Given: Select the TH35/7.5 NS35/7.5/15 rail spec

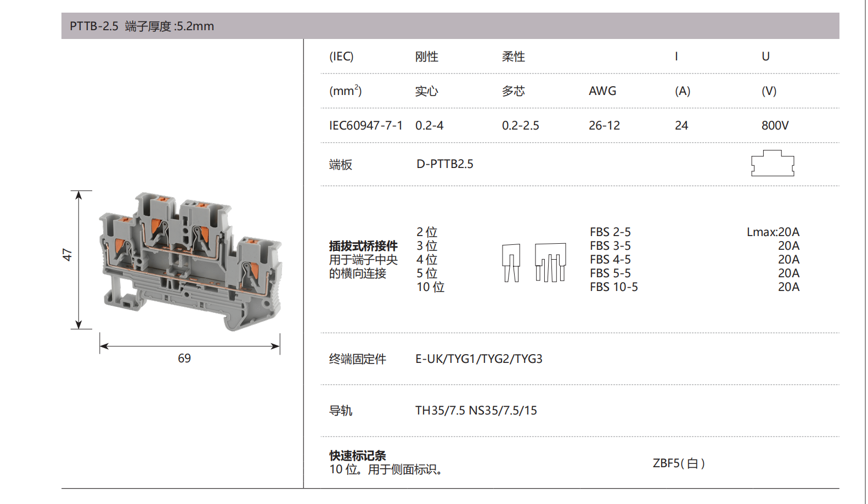Looking at the screenshot, I should (x=476, y=411).
